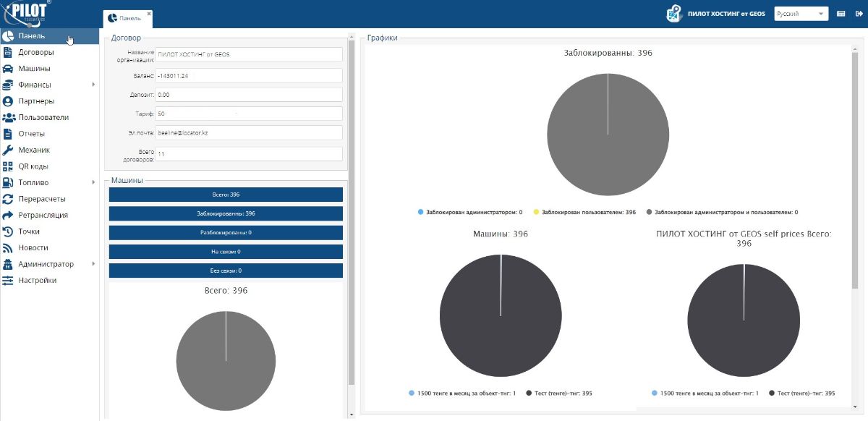Toggle Тест (тенге) legend under self prices chart
The image size is (868, 421).
803,393
